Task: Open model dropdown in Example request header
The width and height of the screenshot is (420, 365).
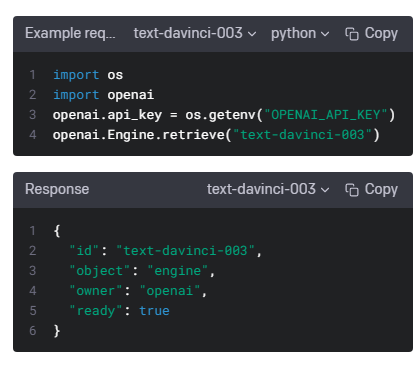Action: (x=195, y=33)
